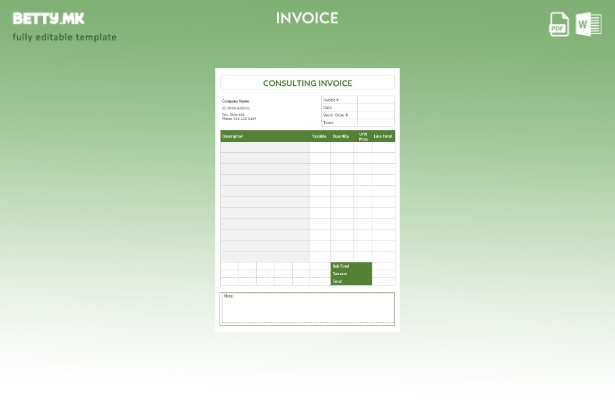Click inside the Note text box
This screenshot has width=615, height=400.
click(x=307, y=309)
